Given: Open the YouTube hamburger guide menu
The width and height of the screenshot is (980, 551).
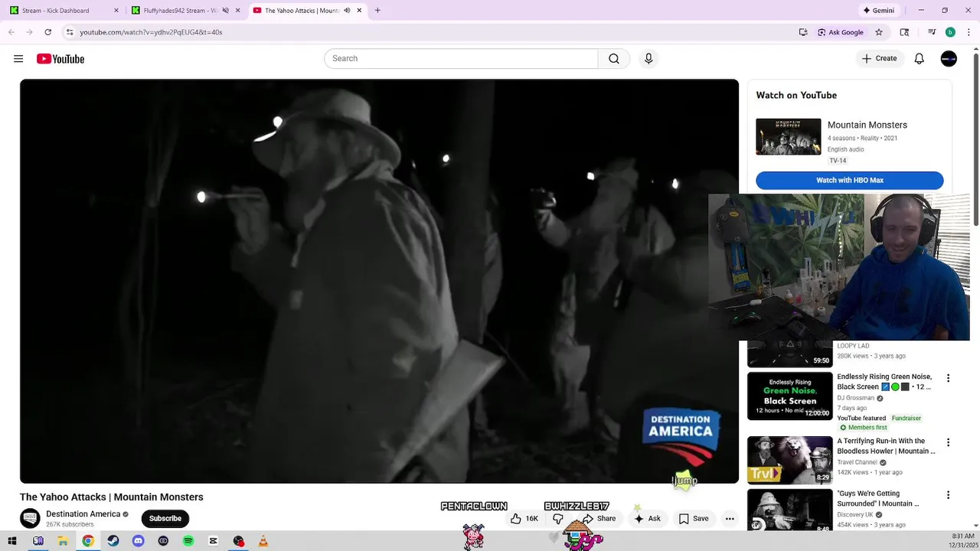Looking at the screenshot, I should point(18,59).
